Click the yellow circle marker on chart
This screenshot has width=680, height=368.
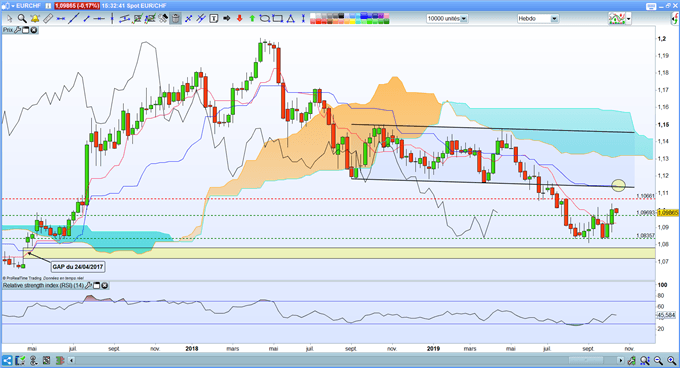point(618,186)
